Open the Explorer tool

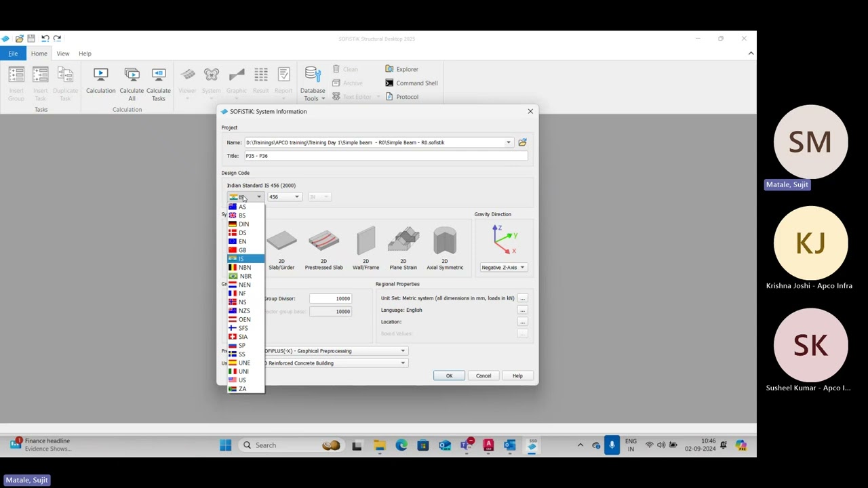tap(401, 69)
